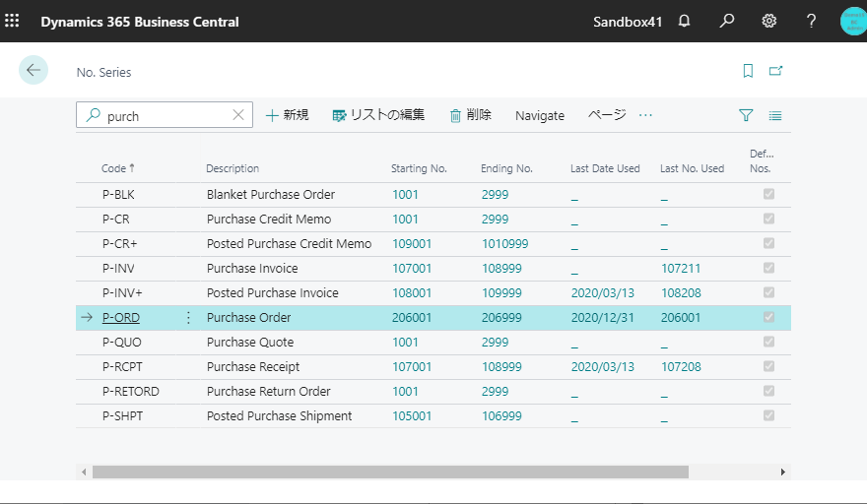Click starting number 206001 for Purchase Order

click(412, 318)
